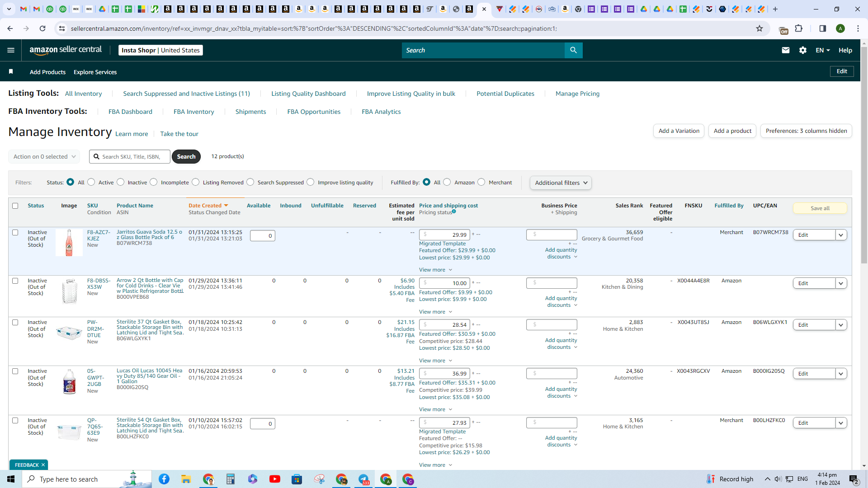Open the All Inventory listing tool
Viewport: 868px width, 488px height.
point(84,94)
